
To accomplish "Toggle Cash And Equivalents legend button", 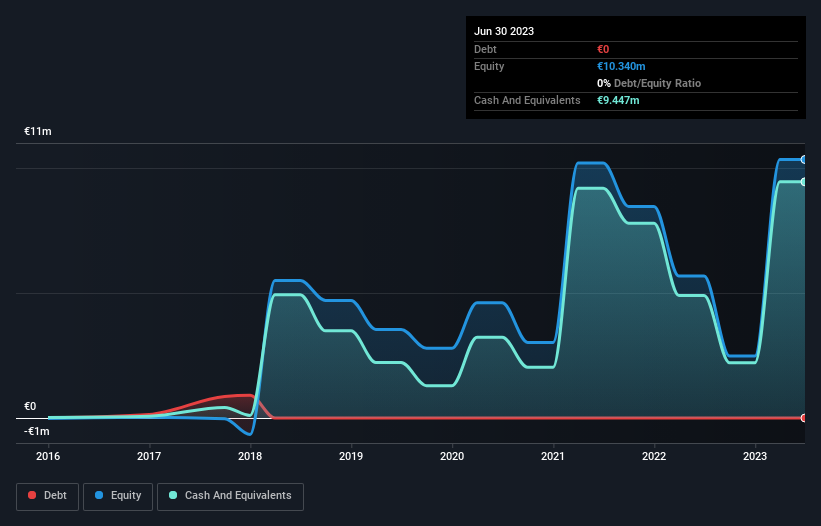I will tap(230, 496).
